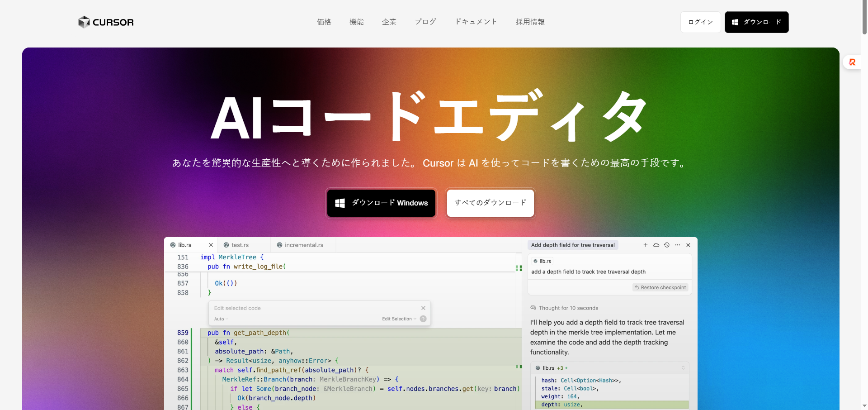Image resolution: width=868 pixels, height=410 pixels.
Task: Click highlighted 'depth: usize,' diff line
Action: coord(612,405)
